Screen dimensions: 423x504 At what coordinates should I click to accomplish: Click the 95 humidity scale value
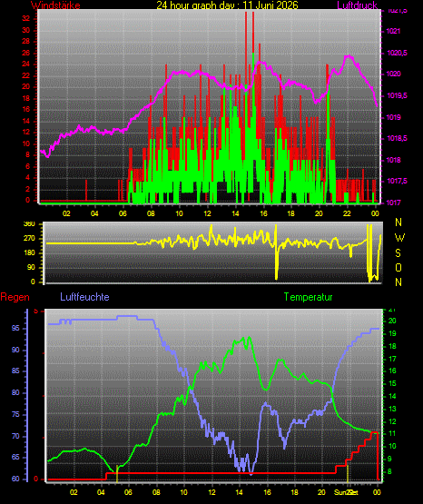pos(15,328)
